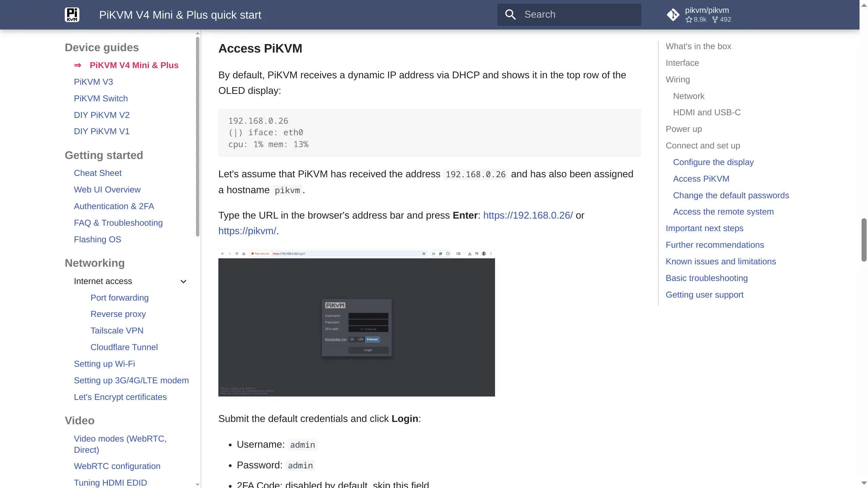Jump to Further recommendations
The width and height of the screenshot is (868, 488).
click(714, 245)
